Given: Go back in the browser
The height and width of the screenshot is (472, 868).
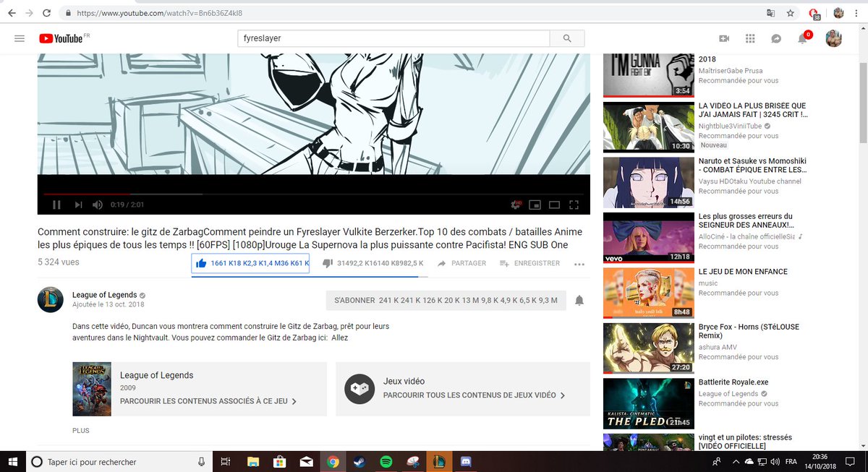Looking at the screenshot, I should [10, 13].
